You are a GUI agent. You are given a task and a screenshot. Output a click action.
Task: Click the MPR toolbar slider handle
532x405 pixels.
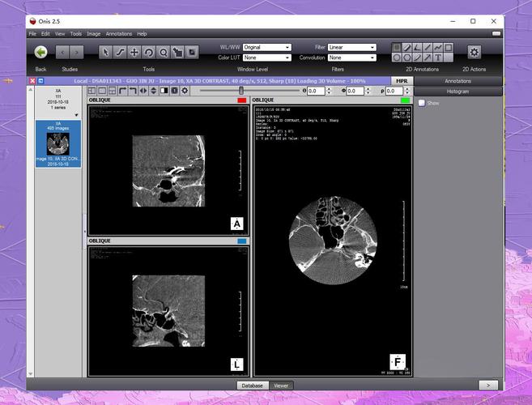pos(240,90)
